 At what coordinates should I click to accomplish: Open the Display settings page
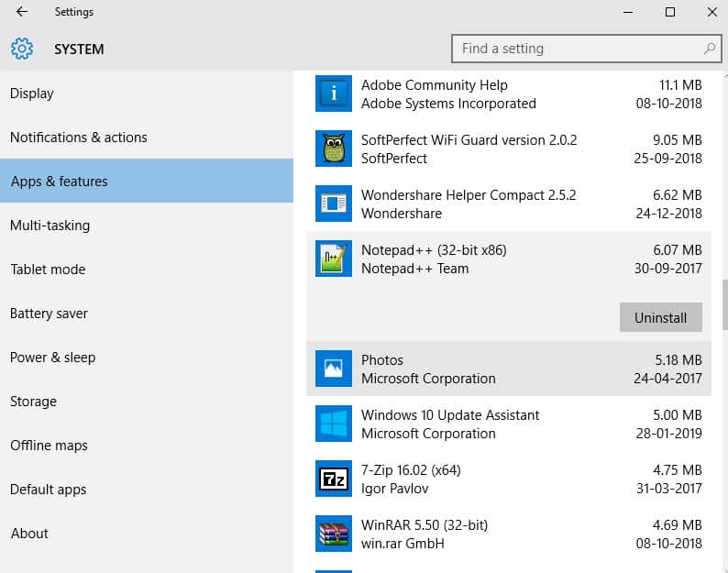pyautogui.click(x=32, y=94)
